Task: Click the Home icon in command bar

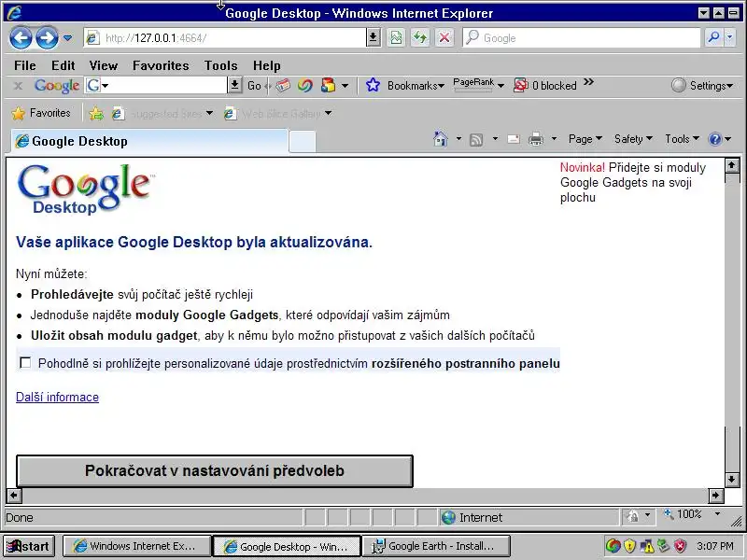Action: click(441, 139)
